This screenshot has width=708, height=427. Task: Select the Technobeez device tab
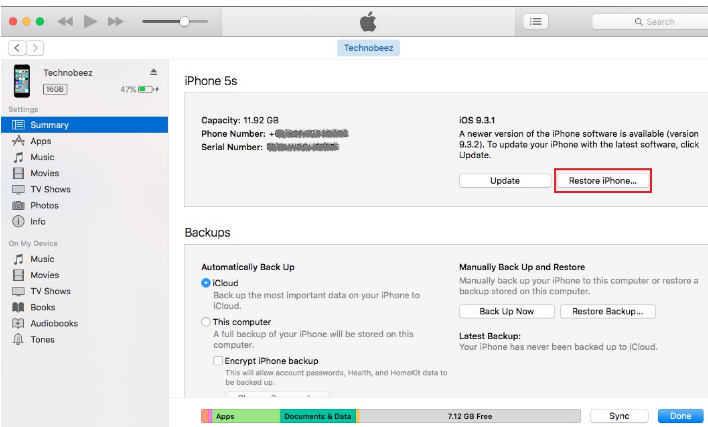coord(368,48)
